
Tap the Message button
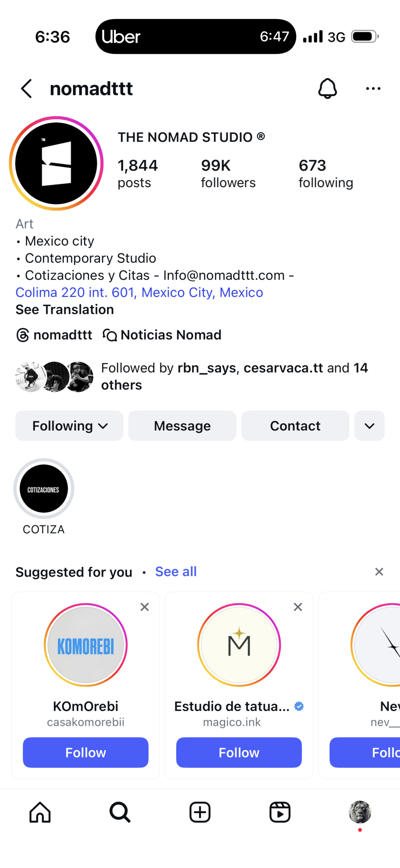182,426
